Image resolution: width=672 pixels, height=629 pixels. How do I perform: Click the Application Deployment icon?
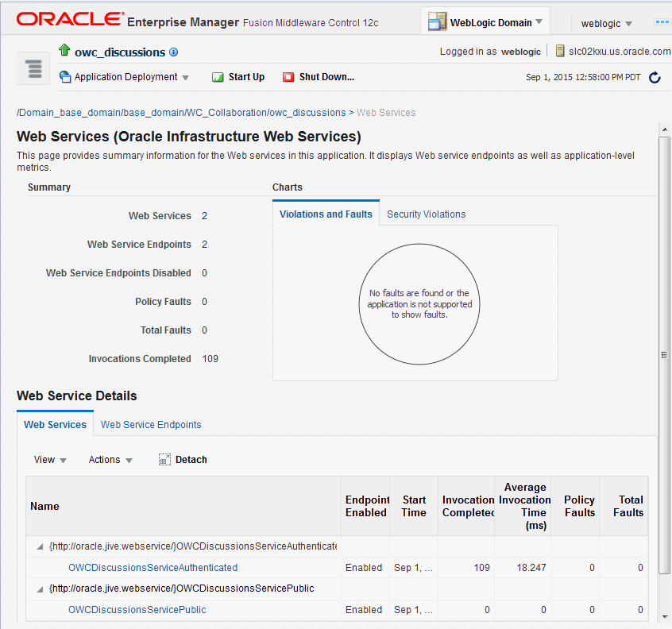pos(65,77)
